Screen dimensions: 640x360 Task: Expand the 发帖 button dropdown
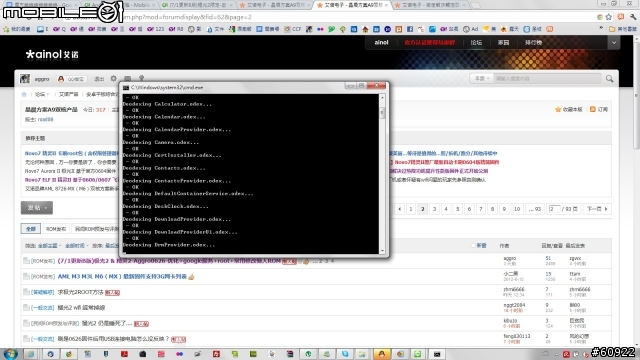click(x=46, y=208)
